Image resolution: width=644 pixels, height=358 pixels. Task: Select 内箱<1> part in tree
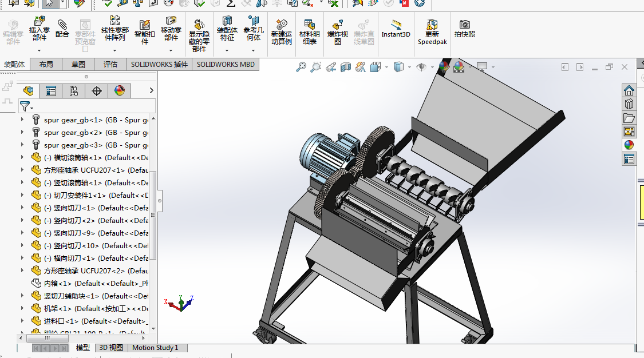pos(90,283)
